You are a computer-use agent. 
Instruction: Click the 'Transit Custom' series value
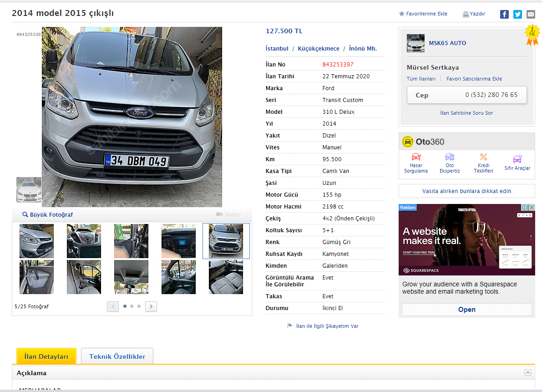[x=343, y=100]
